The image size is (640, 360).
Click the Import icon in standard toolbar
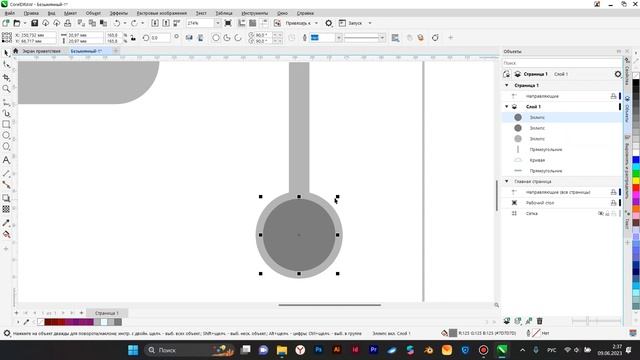(155, 23)
